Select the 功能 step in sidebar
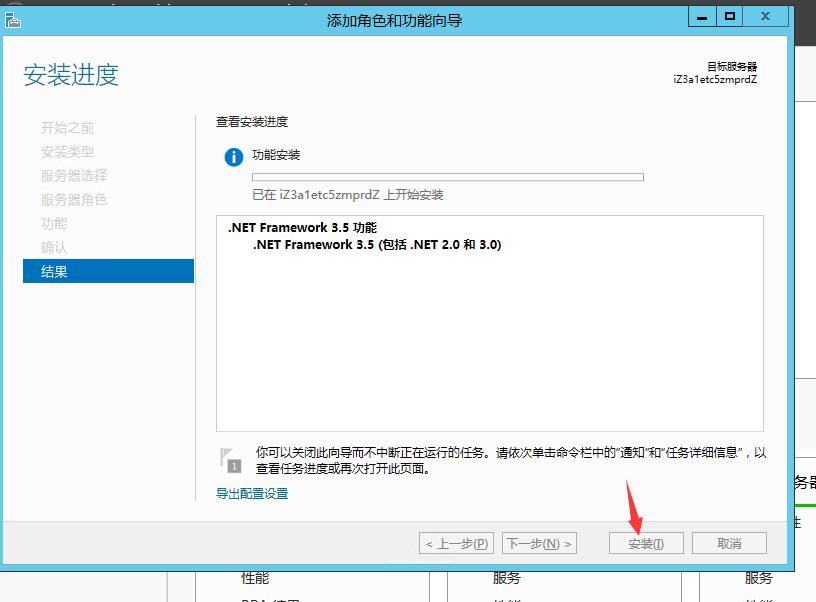Image resolution: width=816 pixels, height=602 pixels. [x=54, y=224]
